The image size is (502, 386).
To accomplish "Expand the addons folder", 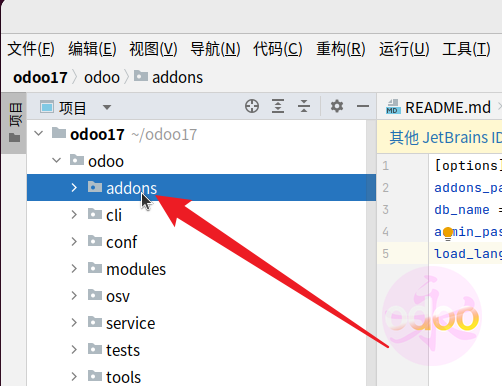I will click(74, 188).
